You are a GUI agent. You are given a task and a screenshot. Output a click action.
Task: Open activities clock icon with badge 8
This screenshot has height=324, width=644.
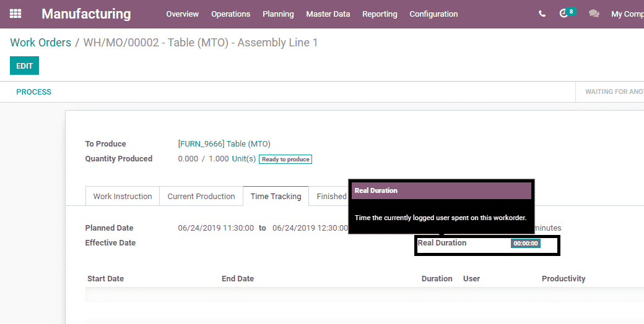point(564,14)
